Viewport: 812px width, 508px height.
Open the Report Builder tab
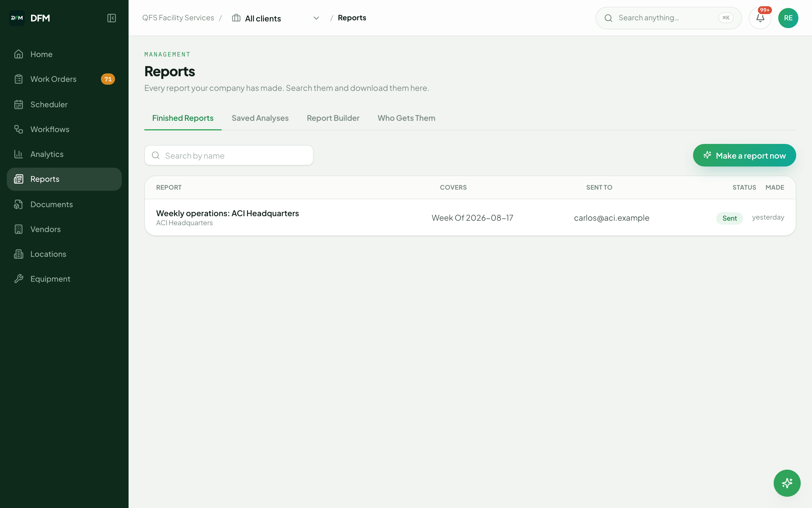(333, 118)
